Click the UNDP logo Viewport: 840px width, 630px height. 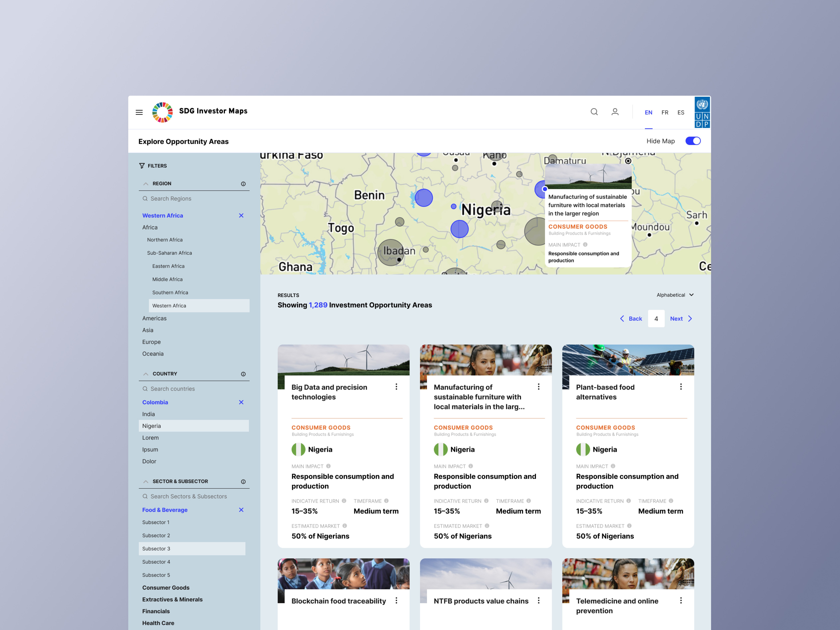click(702, 112)
